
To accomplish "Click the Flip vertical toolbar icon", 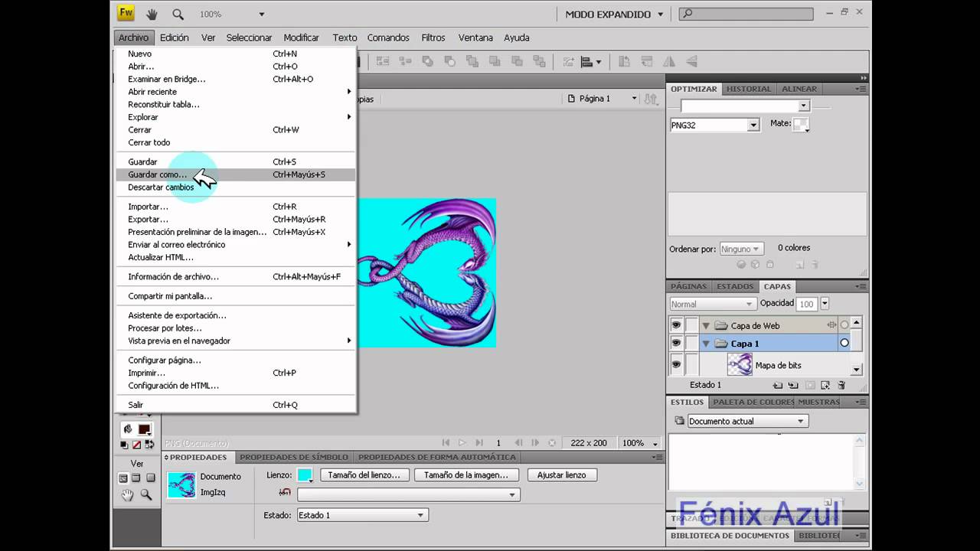I will click(691, 61).
